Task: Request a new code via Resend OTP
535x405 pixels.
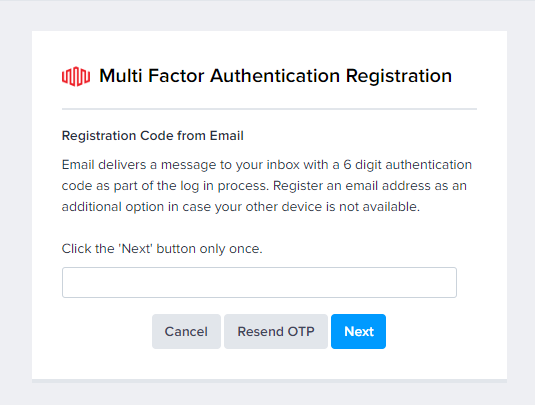Action: point(276,331)
